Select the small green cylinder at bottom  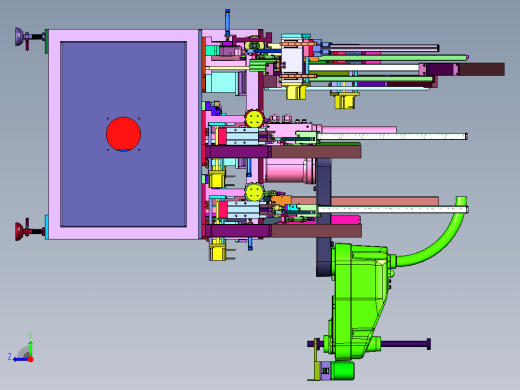click(x=343, y=371)
